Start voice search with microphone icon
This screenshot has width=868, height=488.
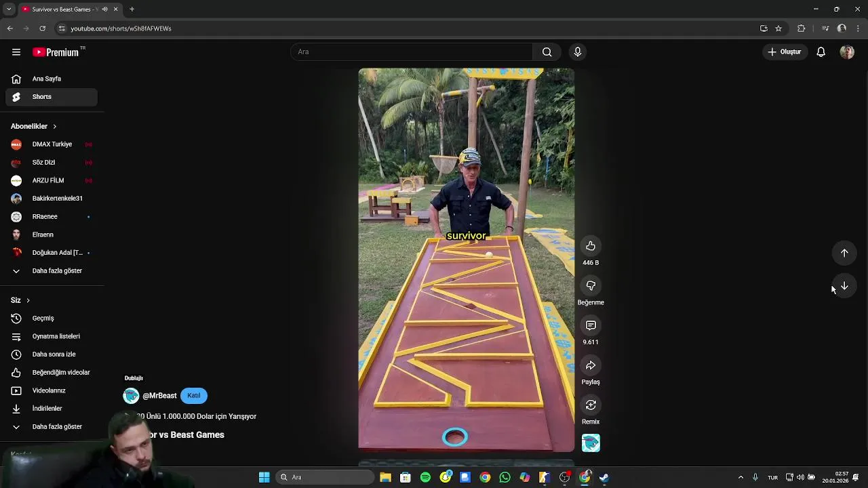click(x=578, y=52)
